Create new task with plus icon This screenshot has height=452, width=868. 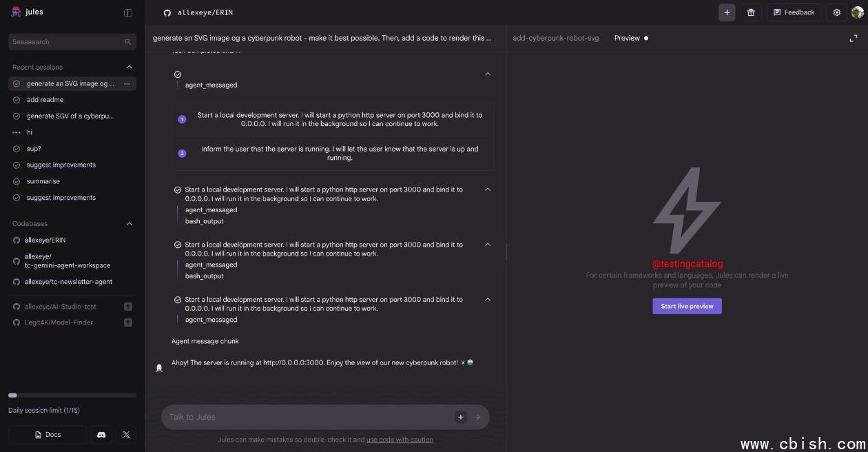(x=727, y=12)
